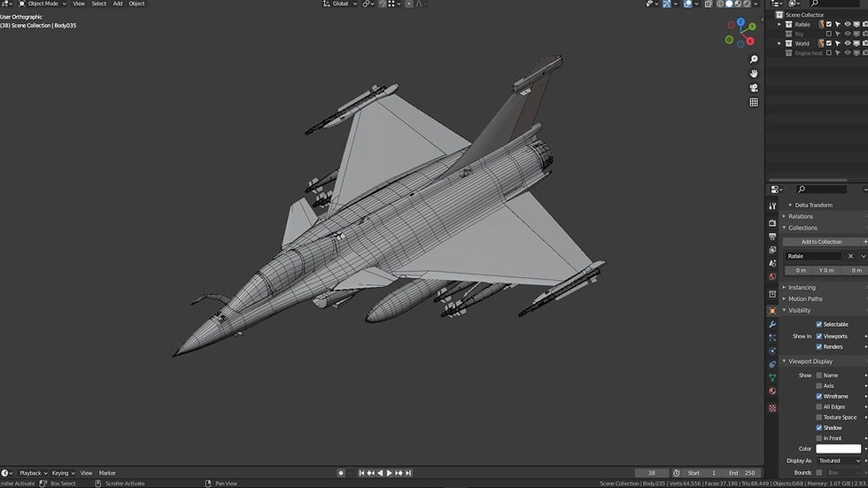The image size is (868, 488).
Task: Toggle the snap magnet icon
Action: point(382,4)
